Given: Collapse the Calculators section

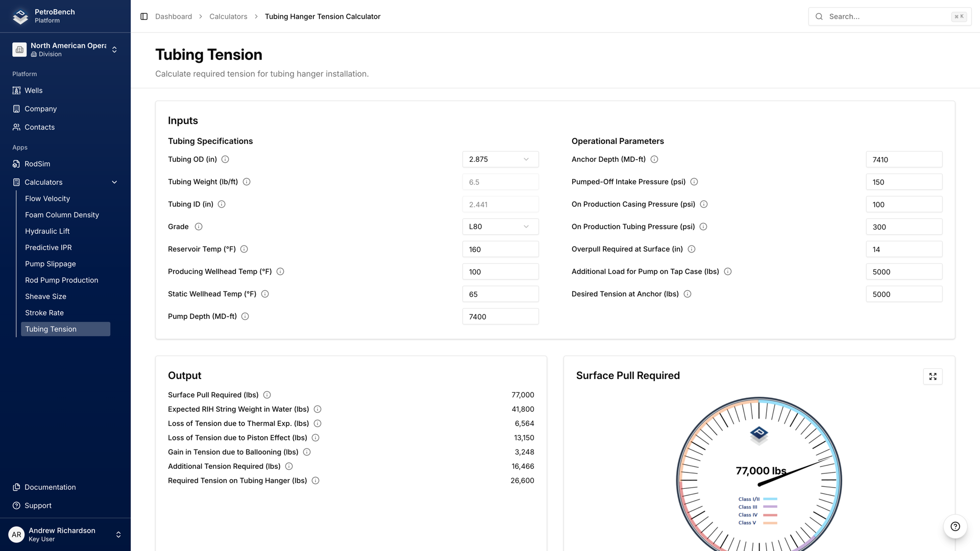Looking at the screenshot, I should pos(114,182).
